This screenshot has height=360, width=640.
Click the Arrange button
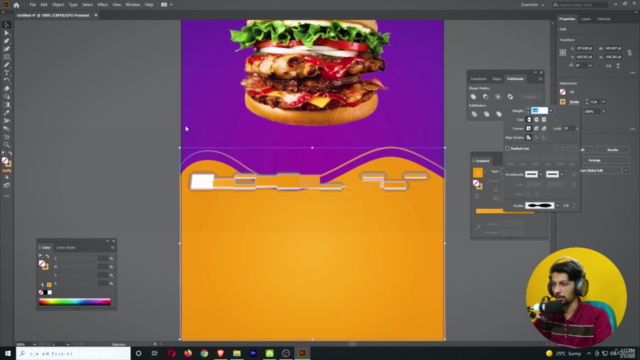(594, 160)
